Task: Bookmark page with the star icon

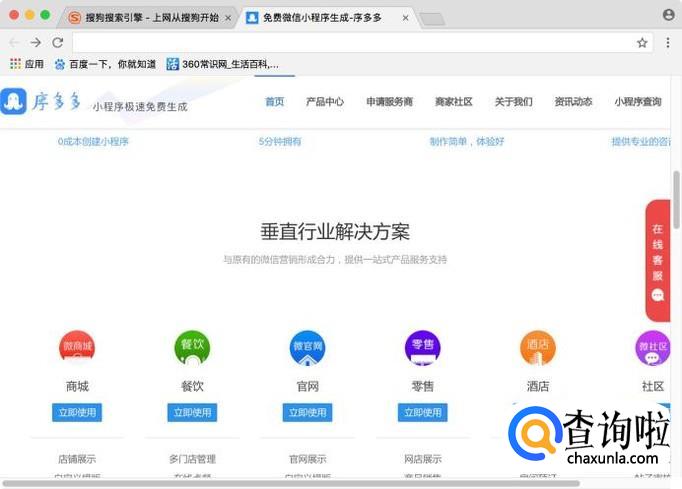Action: (642, 43)
